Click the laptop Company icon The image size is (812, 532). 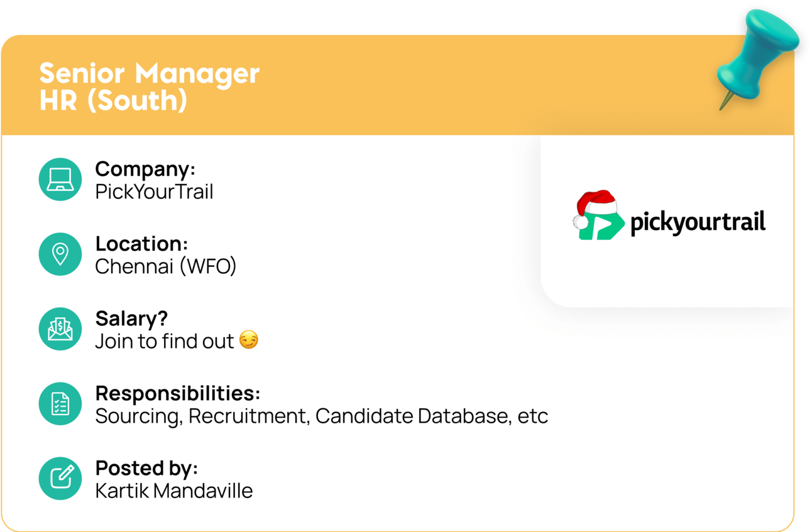click(60, 180)
